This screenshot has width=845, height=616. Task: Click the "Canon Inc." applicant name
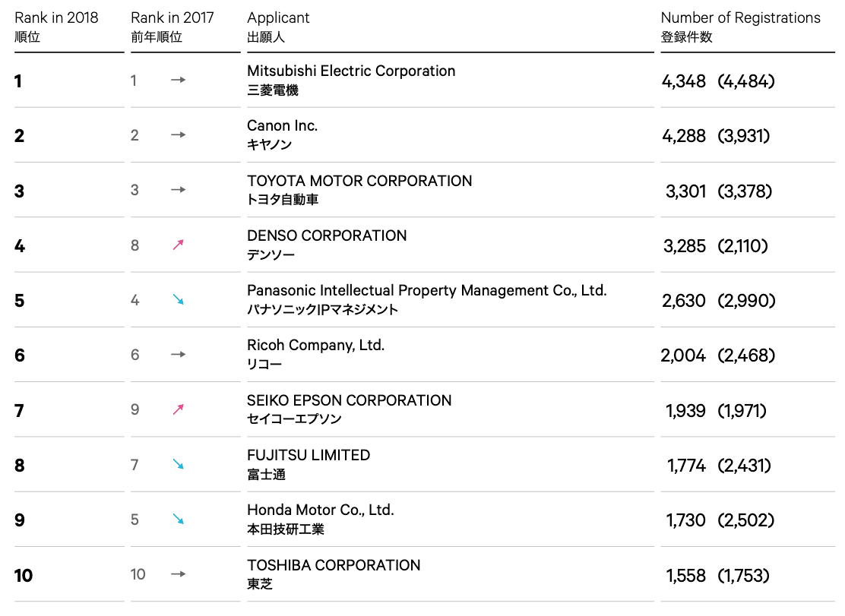(283, 125)
